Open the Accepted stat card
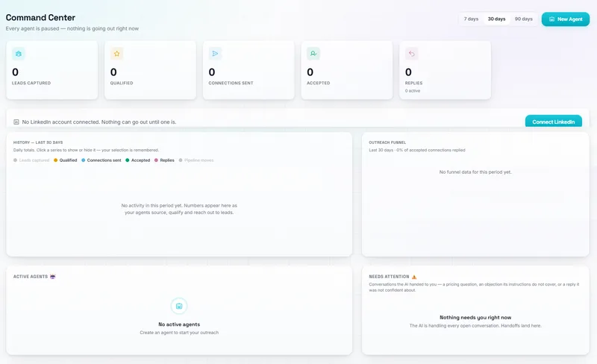This screenshot has height=364, width=597. 347,70
